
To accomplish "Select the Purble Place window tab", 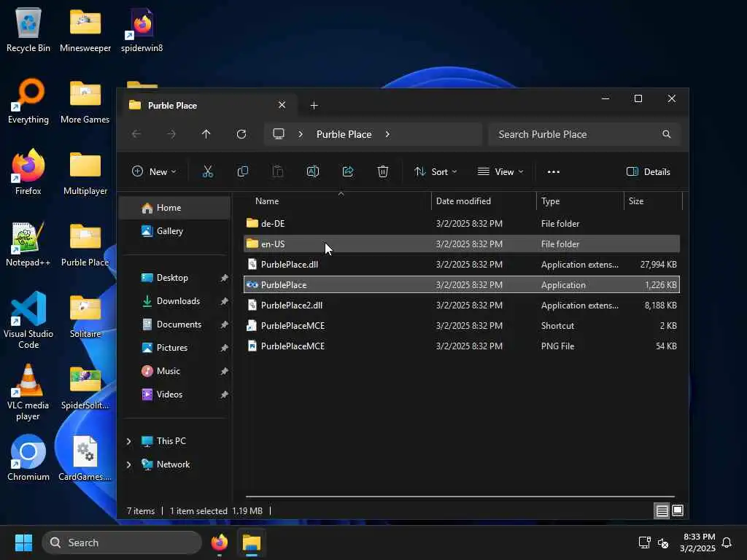I will pyautogui.click(x=208, y=105).
